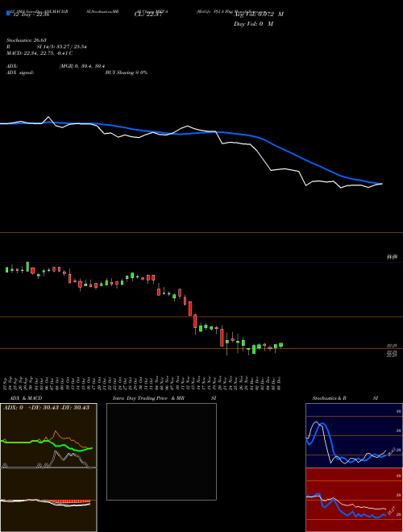Click the 'MACD: 22.34, 22.75, -0.41 C' line
The image size is (403, 532).
coord(39,53)
